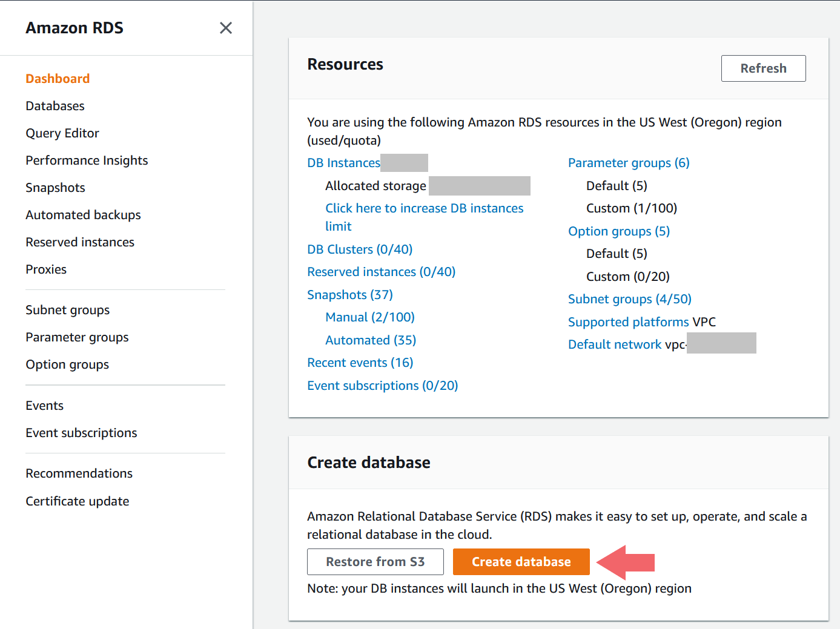Screen dimensions: 840x629
Task: Open Option groups in the sidebar
Action: pos(67,364)
